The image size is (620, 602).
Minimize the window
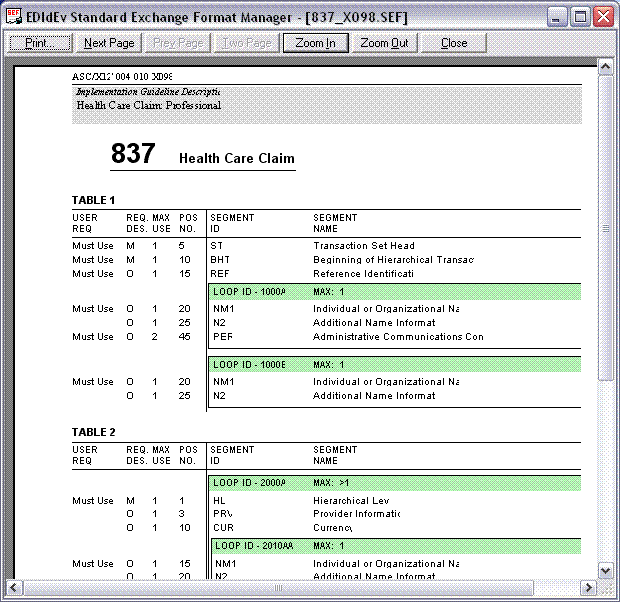tap(558, 17)
